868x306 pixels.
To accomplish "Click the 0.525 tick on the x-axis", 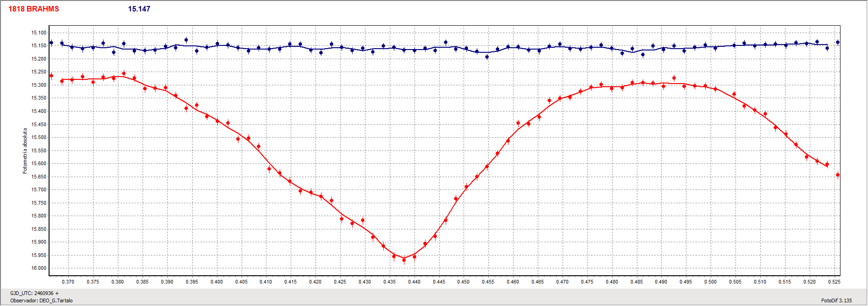I will pyautogui.click(x=834, y=282).
